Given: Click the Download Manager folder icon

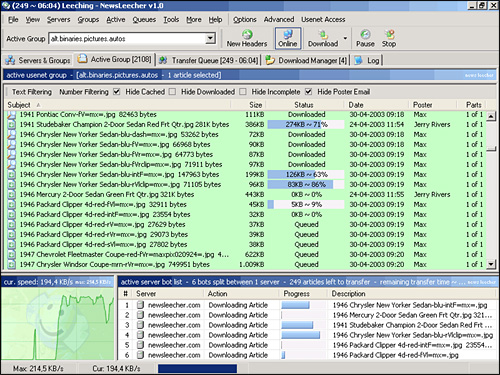Looking at the screenshot, I should click(x=270, y=60).
